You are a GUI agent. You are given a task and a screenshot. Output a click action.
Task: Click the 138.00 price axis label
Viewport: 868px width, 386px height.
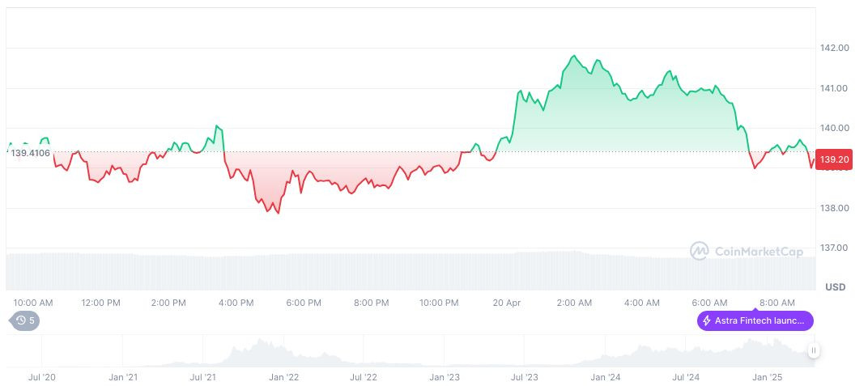tap(835, 208)
